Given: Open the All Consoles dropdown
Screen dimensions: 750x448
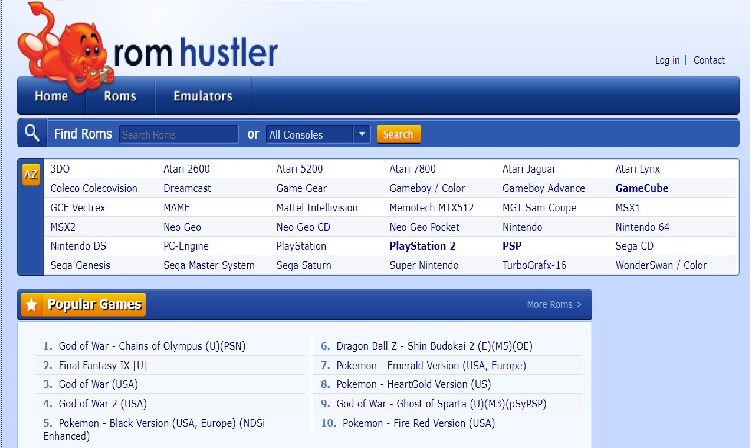Looking at the screenshot, I should [317, 134].
